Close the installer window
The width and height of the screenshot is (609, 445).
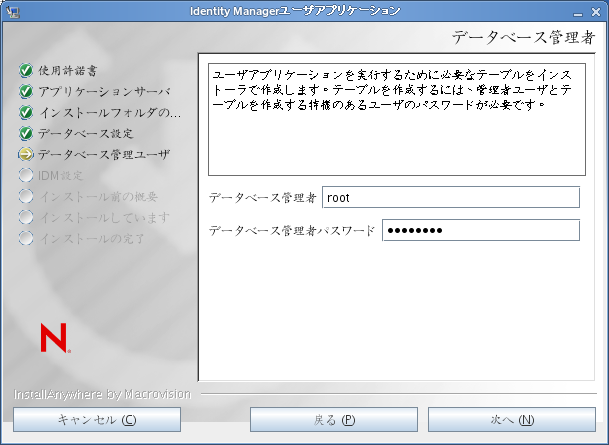596,12
